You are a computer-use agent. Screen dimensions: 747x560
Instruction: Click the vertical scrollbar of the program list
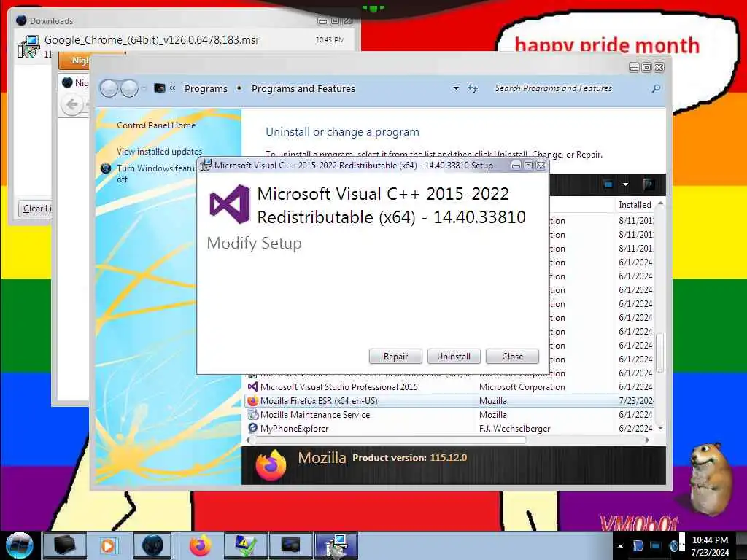[659, 352]
